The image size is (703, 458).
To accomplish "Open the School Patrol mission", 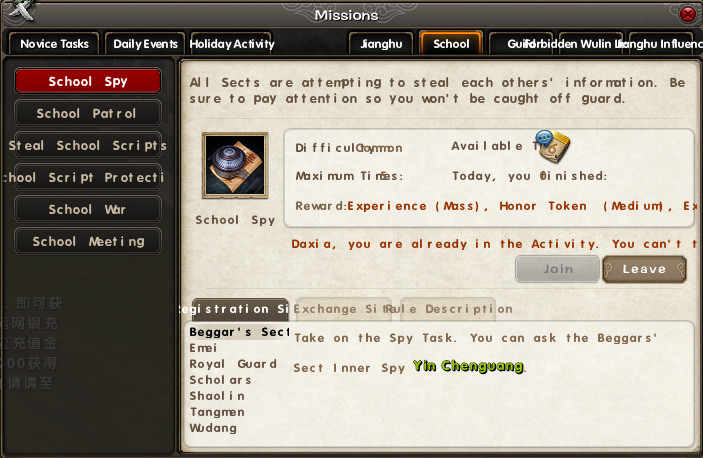I will point(88,113).
